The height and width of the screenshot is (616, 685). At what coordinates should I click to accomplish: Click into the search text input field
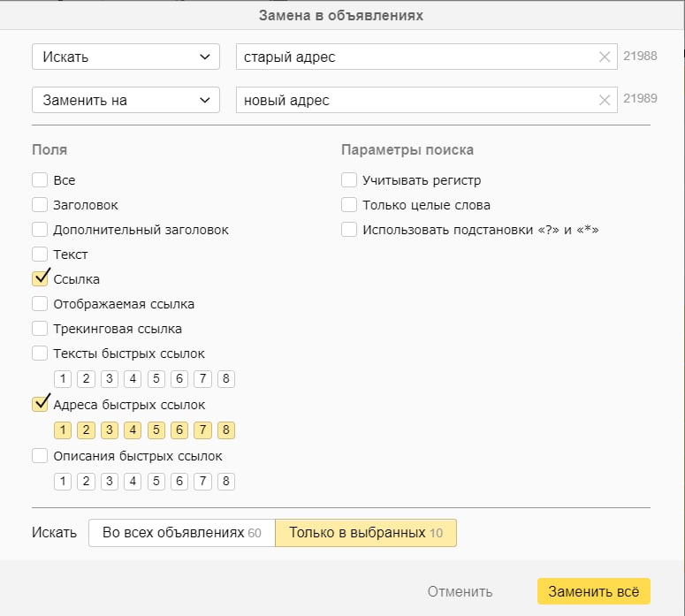[415, 57]
